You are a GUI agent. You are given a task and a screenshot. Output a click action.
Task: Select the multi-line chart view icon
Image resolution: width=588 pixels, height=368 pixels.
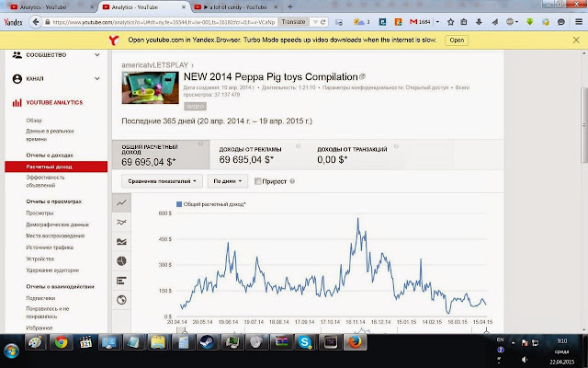pyautogui.click(x=121, y=223)
